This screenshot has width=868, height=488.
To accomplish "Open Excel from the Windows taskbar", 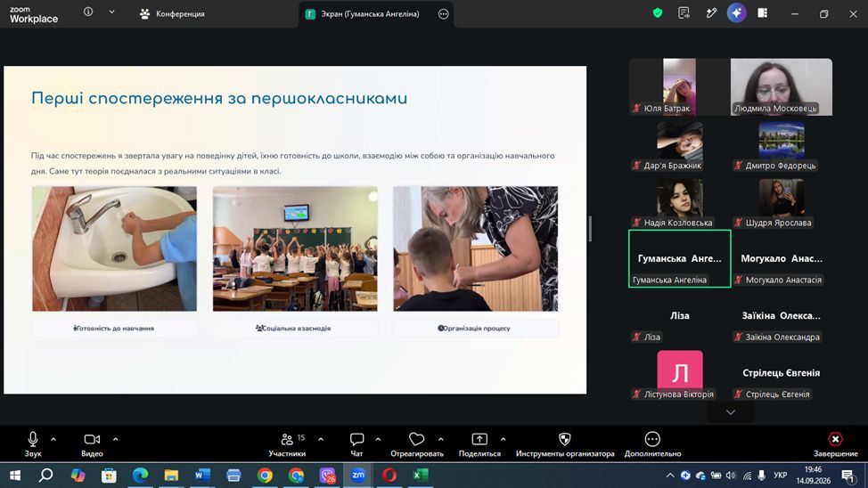I will [x=421, y=476].
